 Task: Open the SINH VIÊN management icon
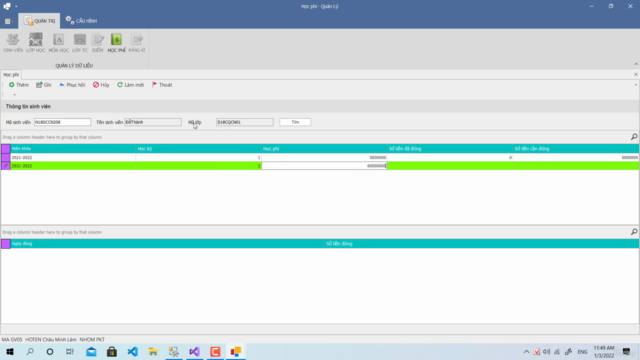(x=13, y=43)
